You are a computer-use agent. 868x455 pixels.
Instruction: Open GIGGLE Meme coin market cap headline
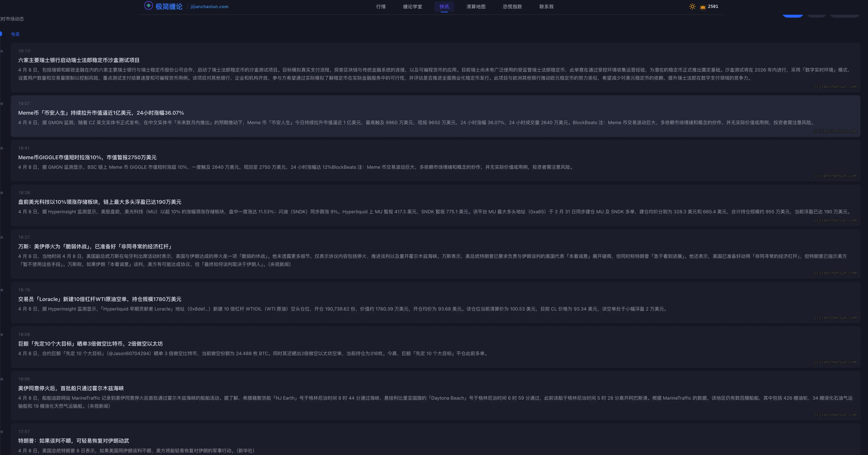pyautogui.click(x=87, y=158)
